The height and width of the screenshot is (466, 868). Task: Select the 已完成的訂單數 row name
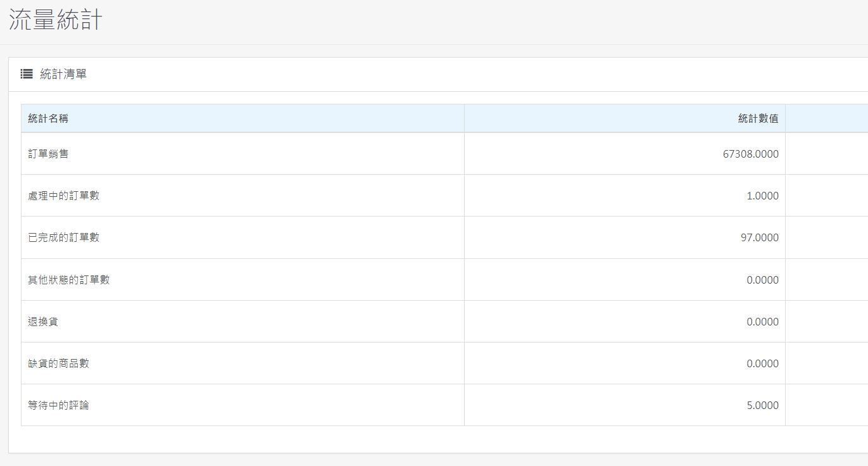[x=63, y=237]
